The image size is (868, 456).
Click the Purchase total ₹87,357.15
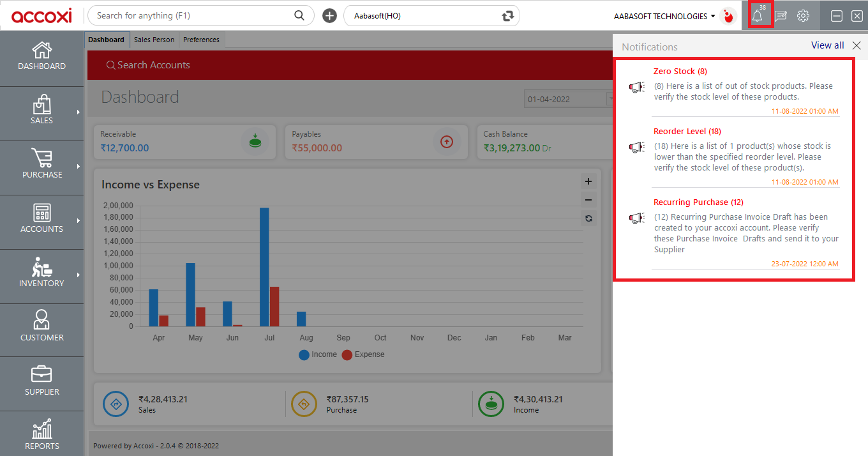[347, 399]
